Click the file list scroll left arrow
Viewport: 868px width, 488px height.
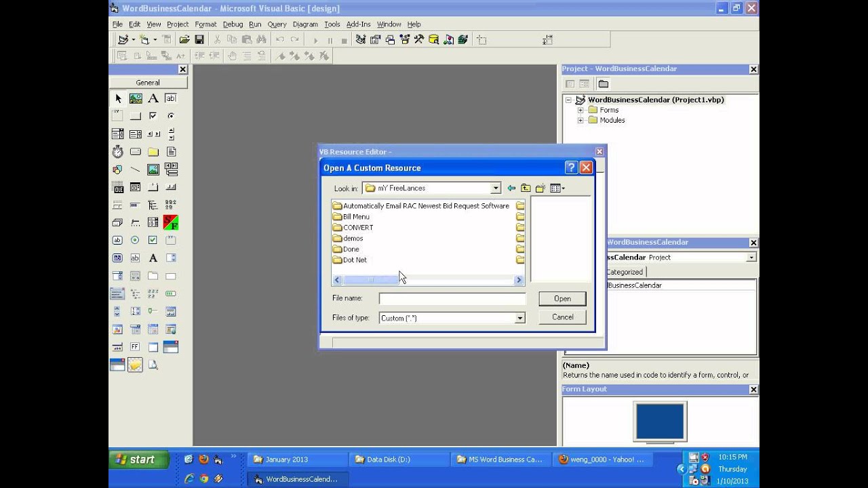pyautogui.click(x=337, y=280)
